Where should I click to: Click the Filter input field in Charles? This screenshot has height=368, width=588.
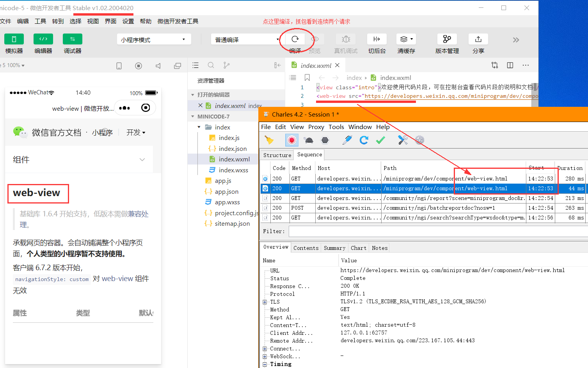pyautogui.click(x=439, y=231)
